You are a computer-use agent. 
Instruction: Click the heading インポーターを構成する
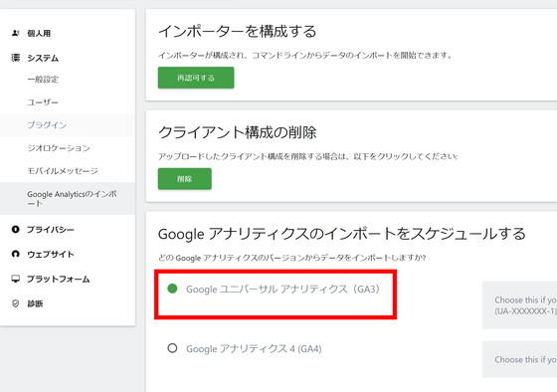click(x=238, y=31)
